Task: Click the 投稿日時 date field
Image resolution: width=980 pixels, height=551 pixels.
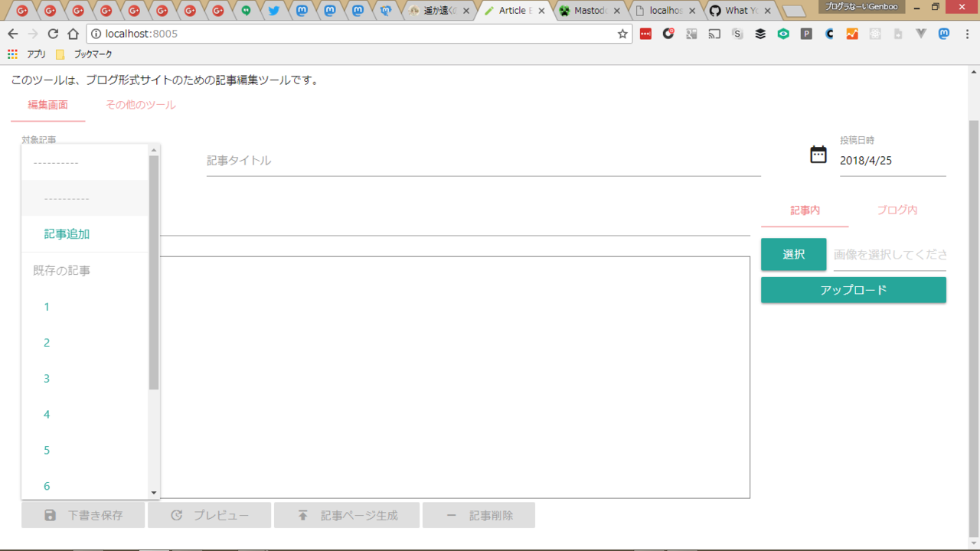Action: tap(893, 161)
